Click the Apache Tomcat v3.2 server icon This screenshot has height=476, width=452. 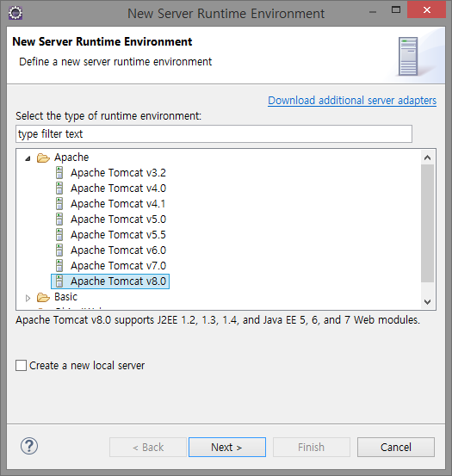point(59,173)
